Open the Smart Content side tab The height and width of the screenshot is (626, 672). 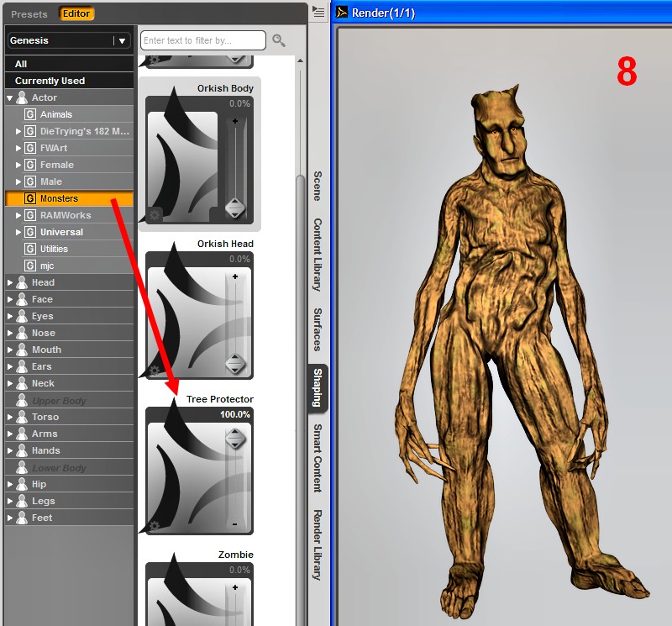pos(318,458)
